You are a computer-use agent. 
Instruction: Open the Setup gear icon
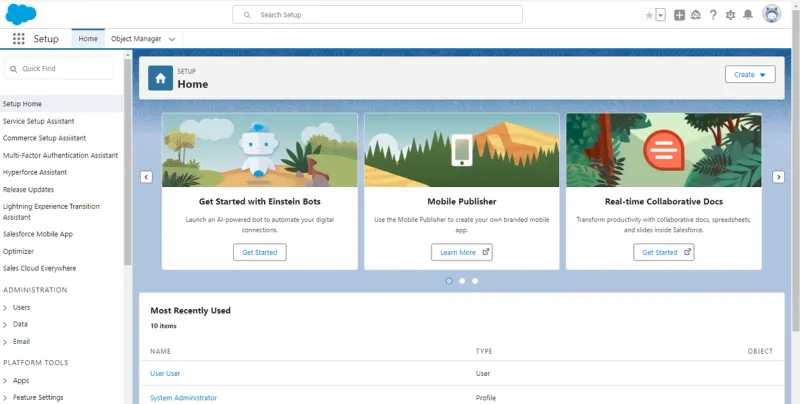(x=731, y=15)
